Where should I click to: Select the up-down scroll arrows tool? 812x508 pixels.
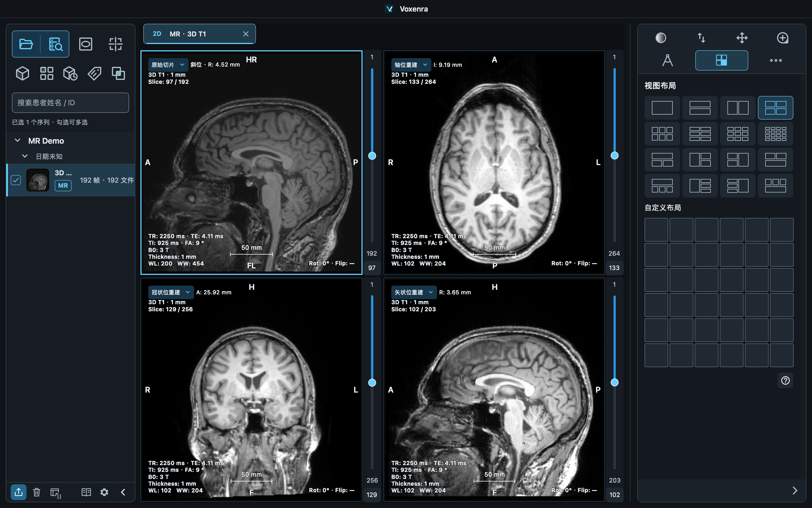coord(701,38)
